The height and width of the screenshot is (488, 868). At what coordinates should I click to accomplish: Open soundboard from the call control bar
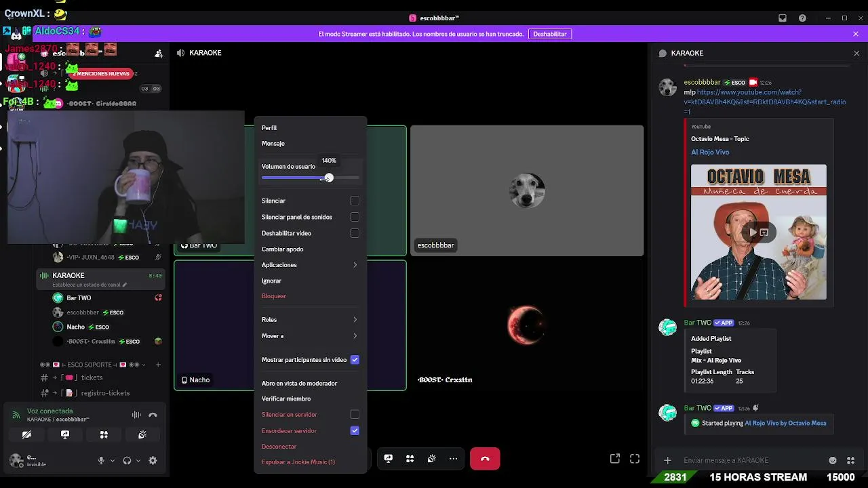point(431,459)
